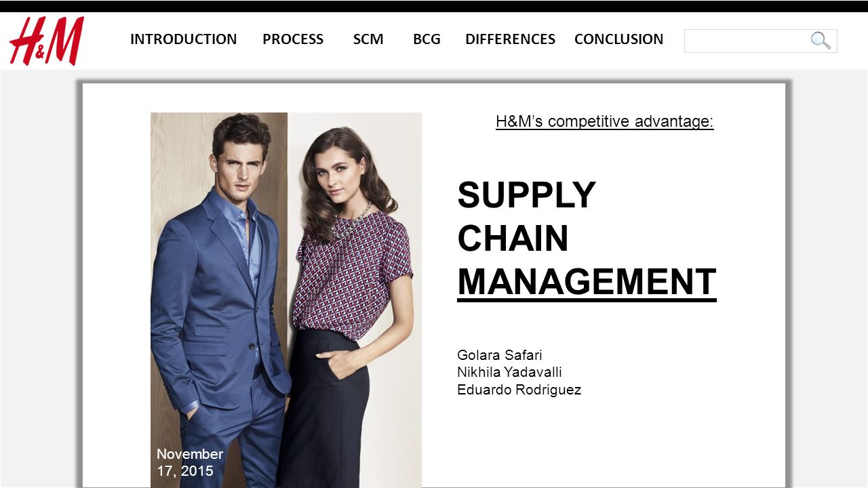This screenshot has height=488, width=868.
Task: Click the author name Eduardo Rodriguez
Action: [x=519, y=390]
